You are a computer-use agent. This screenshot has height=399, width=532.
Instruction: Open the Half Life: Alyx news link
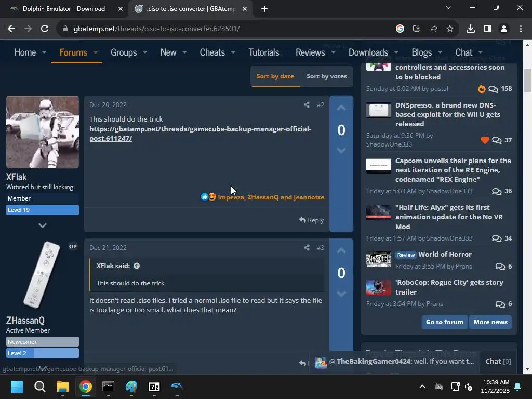click(449, 217)
